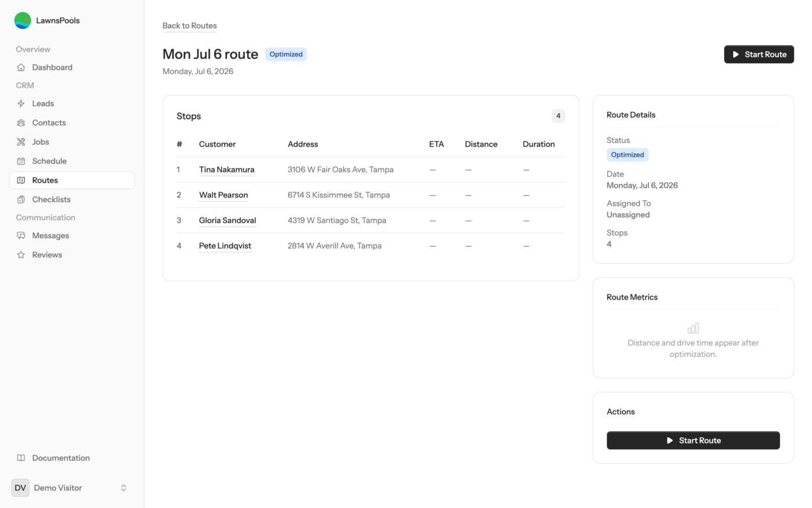This screenshot has height=508, width=812.
Task: Open customer Gloria Sandoval
Action: 227,221
